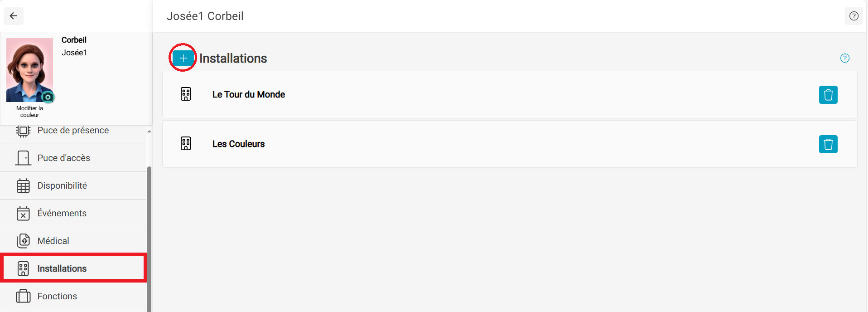This screenshot has height=312, width=868.
Task: Delete the Le Tour du Monde installation
Action: pos(828,95)
